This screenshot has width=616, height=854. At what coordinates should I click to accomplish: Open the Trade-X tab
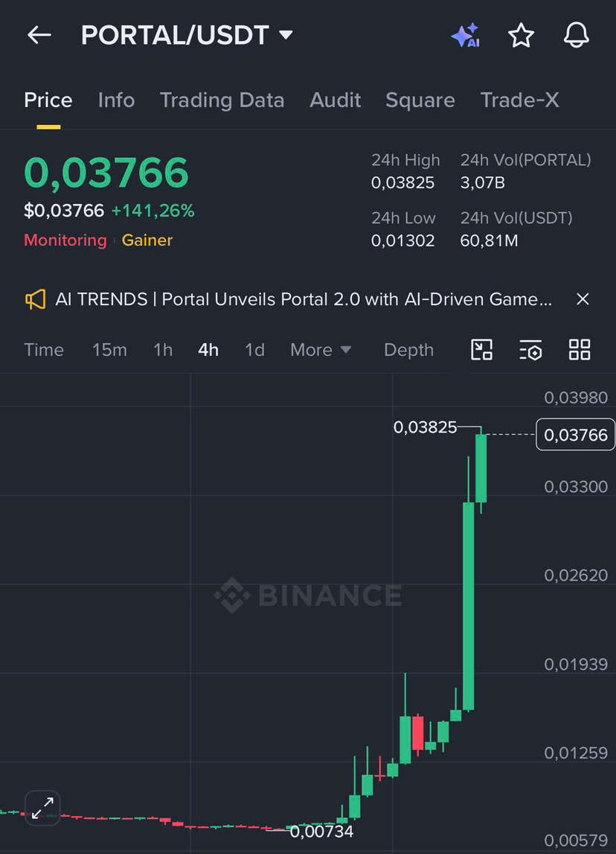point(520,101)
